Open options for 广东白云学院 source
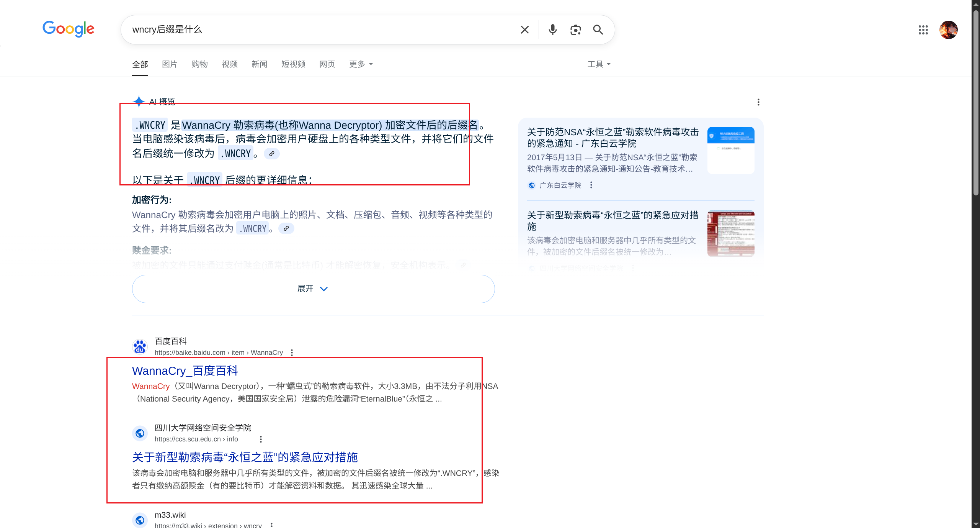Screen dimensions: 980x528 591,185
